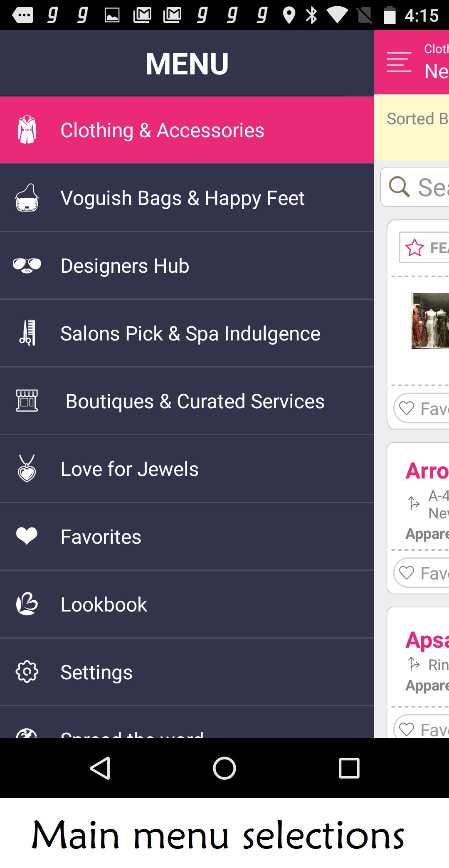Viewport: 449px width, 868px height.
Task: Tap the comb and scissors salon icon
Action: point(27,333)
